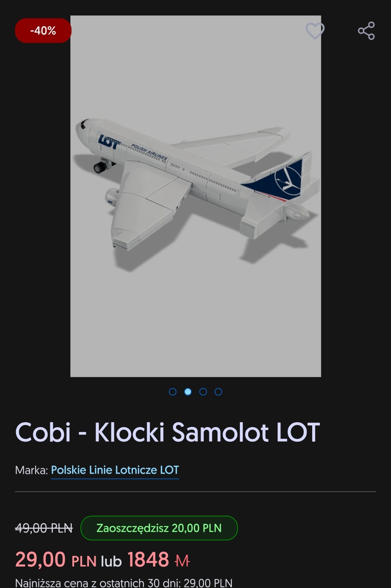Tap the Zaoszczędzisz 20,00 PLN savings badge

[159, 528]
